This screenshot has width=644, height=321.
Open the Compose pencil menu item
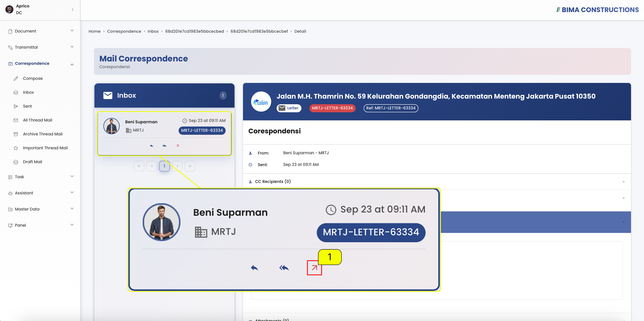33,78
